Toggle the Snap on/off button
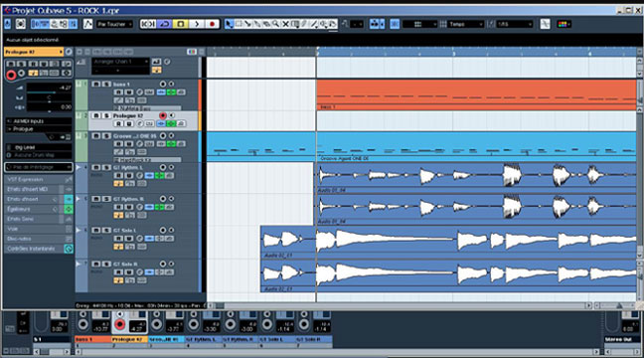This screenshot has width=644, height=358. pos(395,24)
